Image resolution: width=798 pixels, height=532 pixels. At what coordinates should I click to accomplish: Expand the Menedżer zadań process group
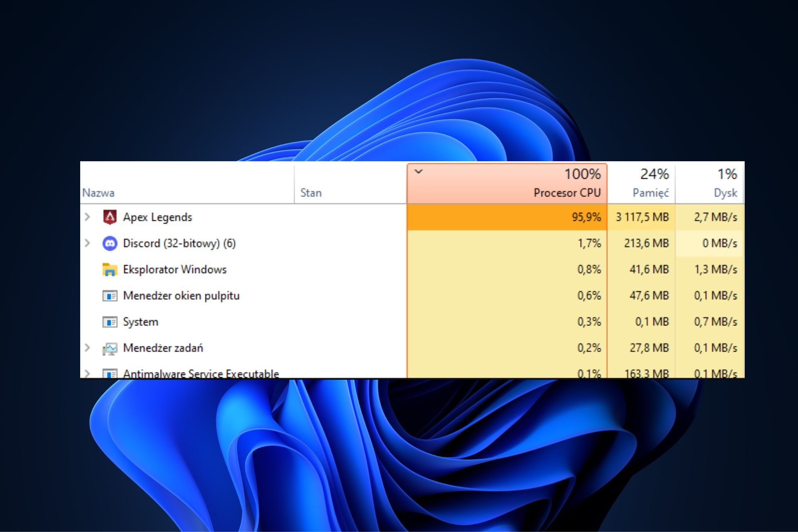point(87,347)
